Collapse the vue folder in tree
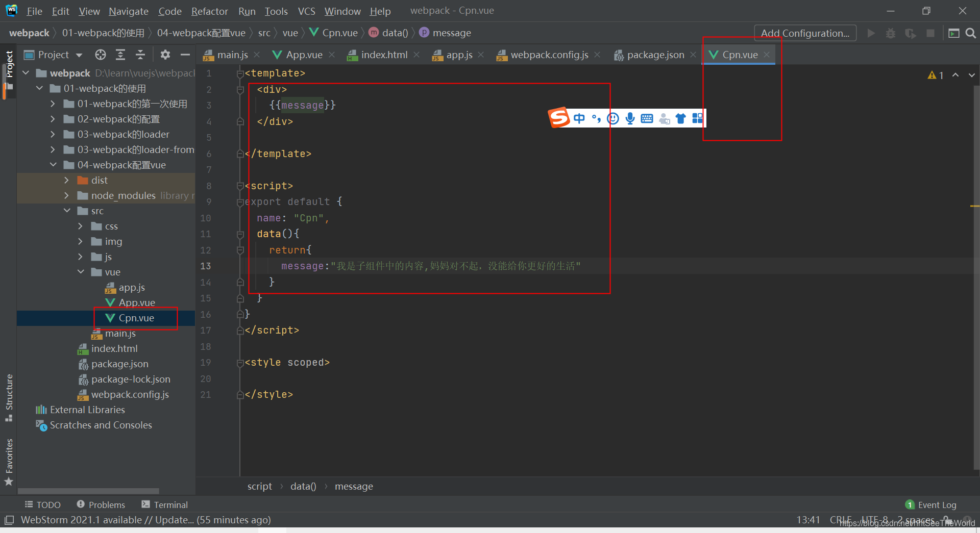 click(81, 272)
